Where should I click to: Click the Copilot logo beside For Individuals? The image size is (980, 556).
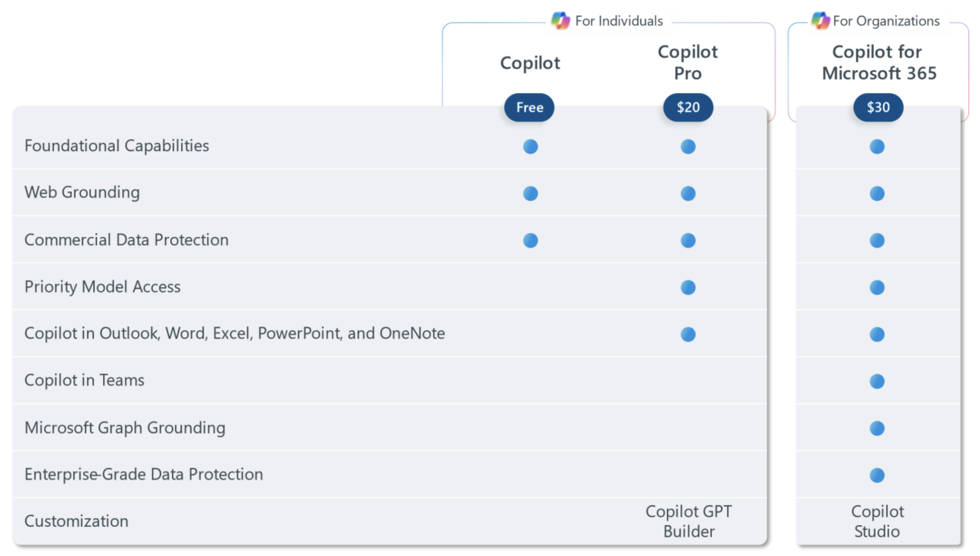coord(560,21)
